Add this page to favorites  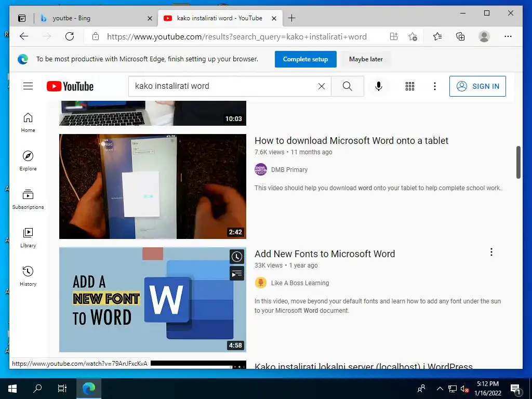(413, 36)
